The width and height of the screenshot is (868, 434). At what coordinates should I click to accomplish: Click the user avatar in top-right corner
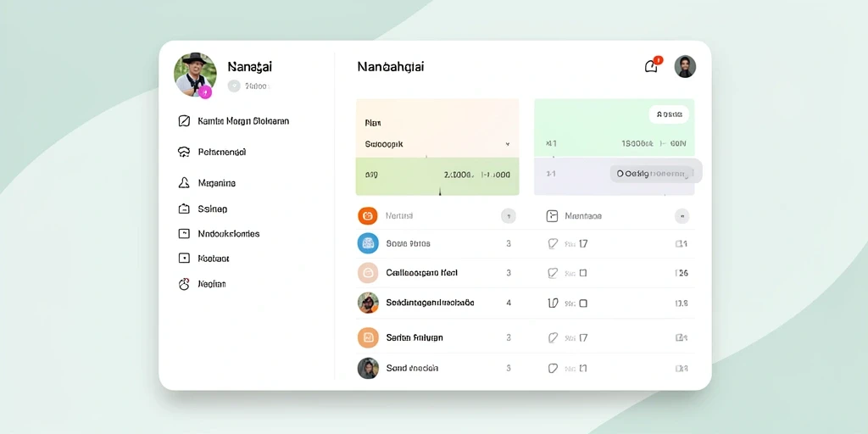[x=685, y=66]
